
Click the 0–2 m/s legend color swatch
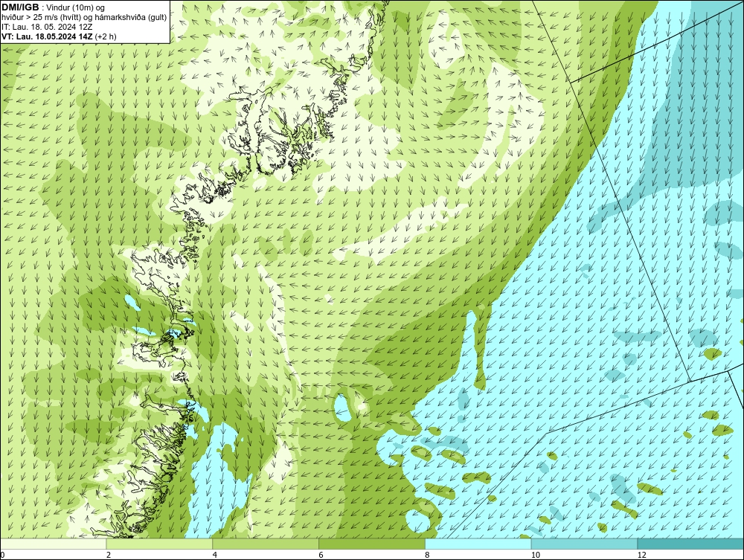[53, 544]
